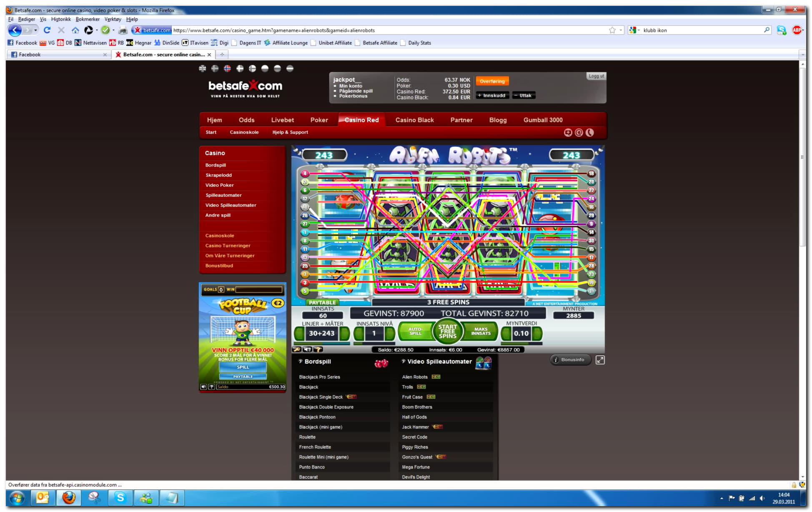Click the slot machines icon beside Video Spilleautomater
The width and height of the screenshot is (812, 512).
(x=484, y=363)
